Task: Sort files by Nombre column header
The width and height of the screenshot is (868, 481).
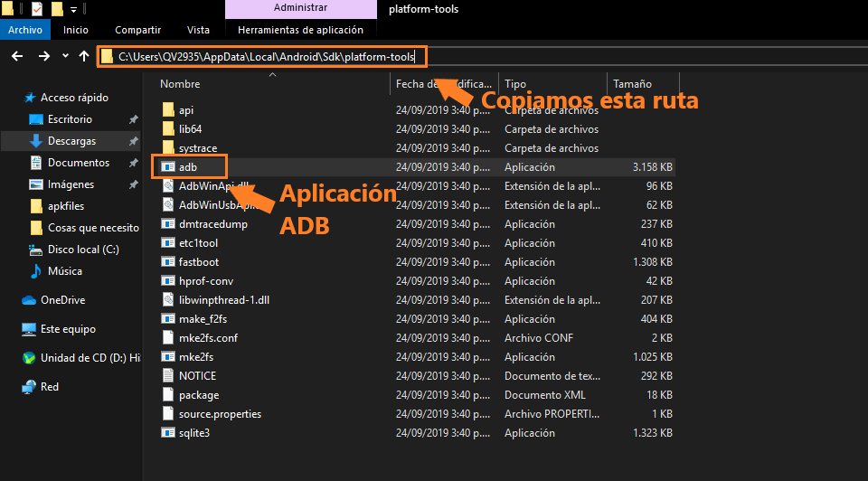Action: tap(181, 84)
